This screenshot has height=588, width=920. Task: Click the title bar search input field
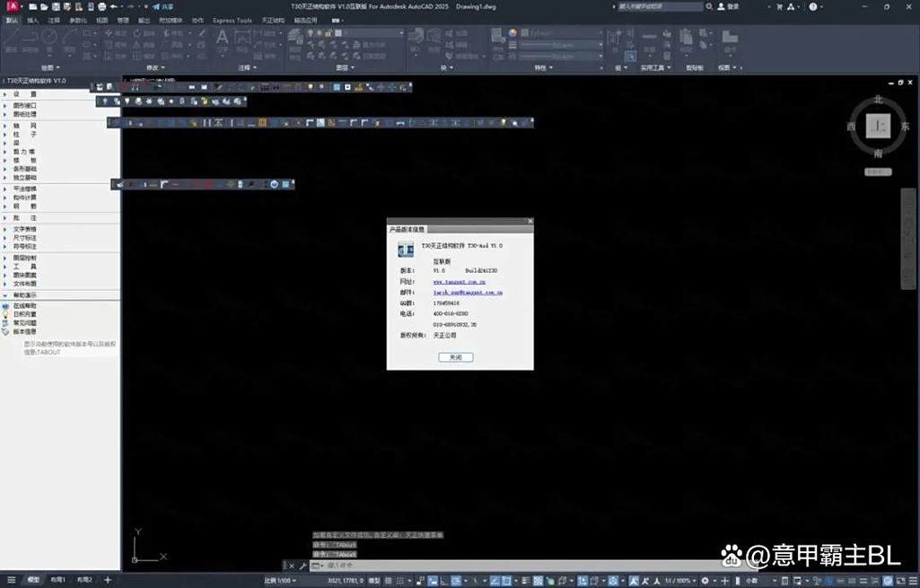pos(659,6)
